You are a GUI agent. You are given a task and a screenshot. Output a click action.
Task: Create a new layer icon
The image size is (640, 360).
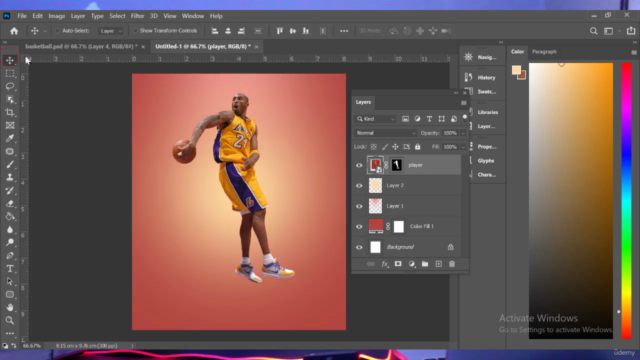pos(438,264)
